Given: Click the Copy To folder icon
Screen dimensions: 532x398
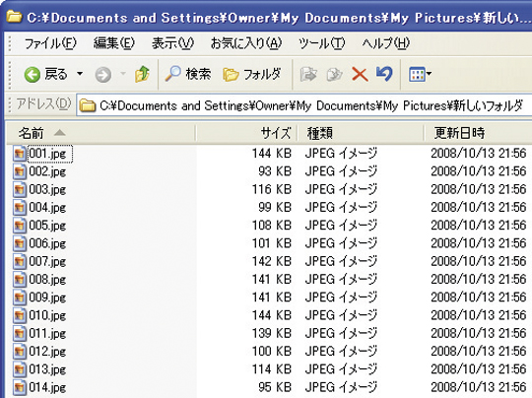Looking at the screenshot, I should click(335, 74).
